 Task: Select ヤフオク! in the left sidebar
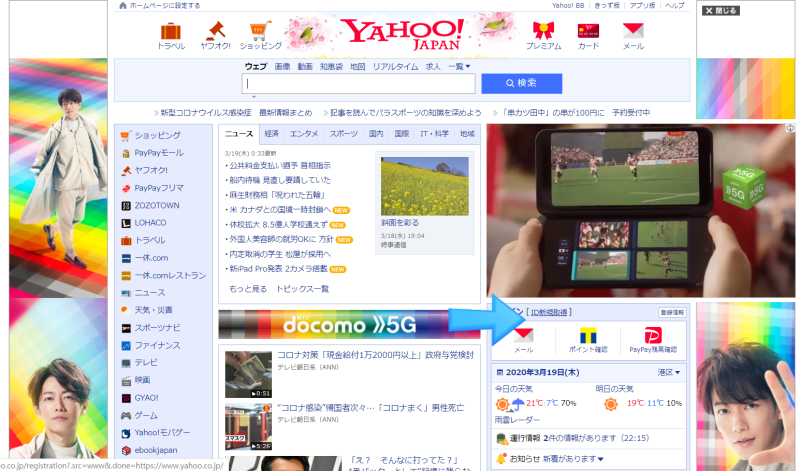coord(151,170)
